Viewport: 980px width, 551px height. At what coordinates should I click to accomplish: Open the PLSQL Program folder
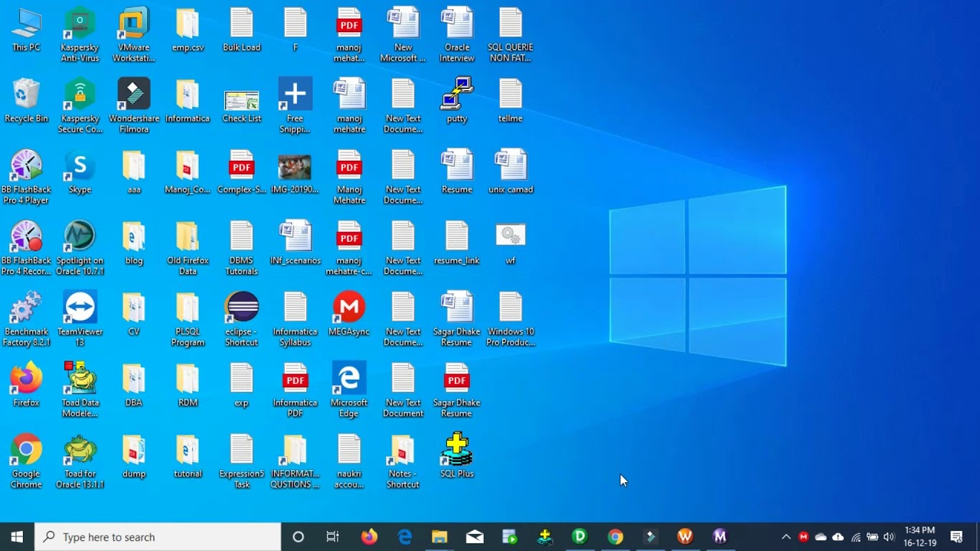(188, 320)
